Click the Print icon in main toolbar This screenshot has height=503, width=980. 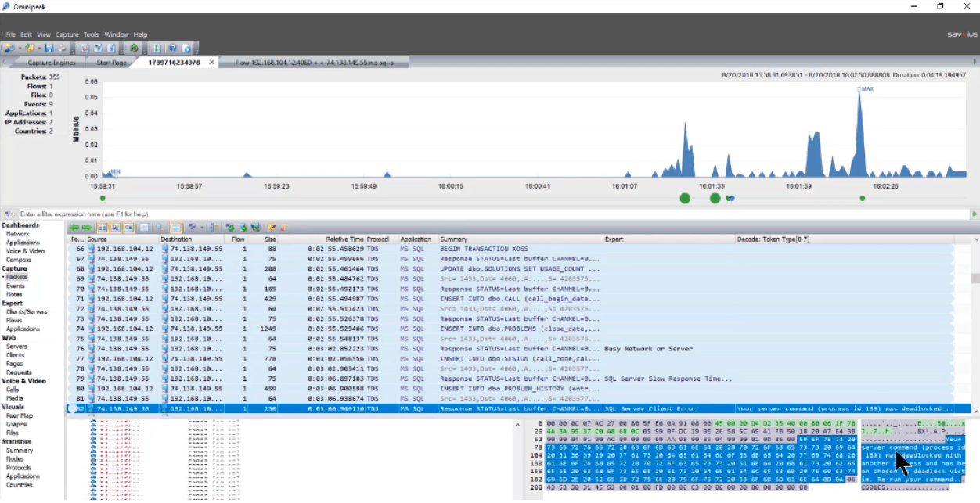[x=60, y=49]
